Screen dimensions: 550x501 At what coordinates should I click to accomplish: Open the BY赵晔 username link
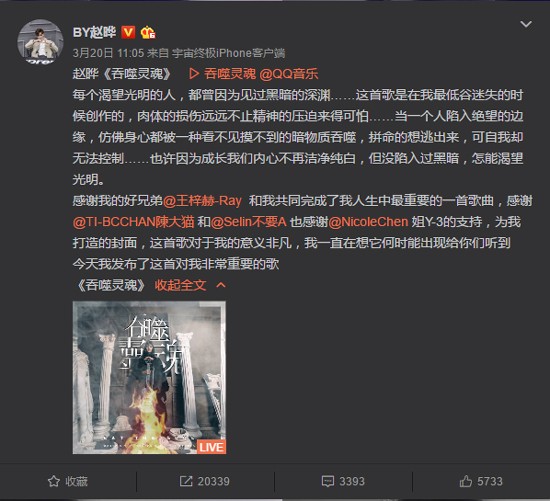(94, 33)
